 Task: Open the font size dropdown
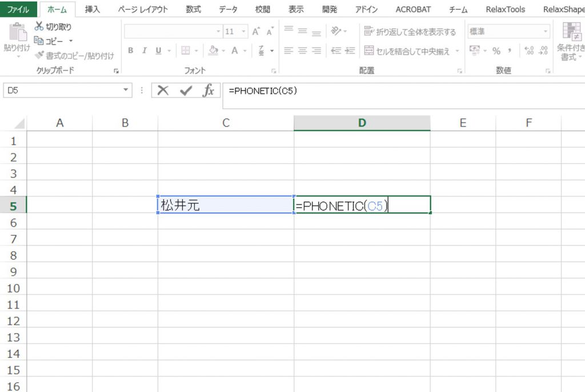[243, 31]
